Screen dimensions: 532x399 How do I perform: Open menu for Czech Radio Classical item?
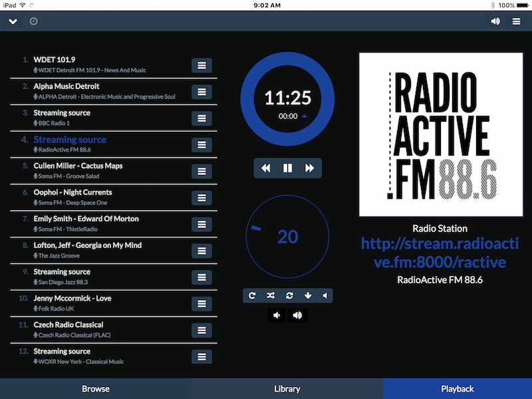(x=201, y=330)
